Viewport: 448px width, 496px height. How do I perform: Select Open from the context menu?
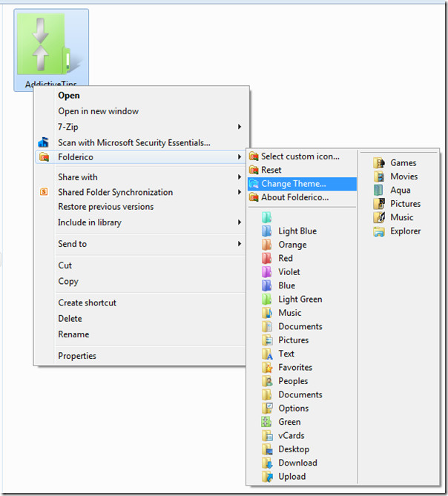click(x=69, y=96)
